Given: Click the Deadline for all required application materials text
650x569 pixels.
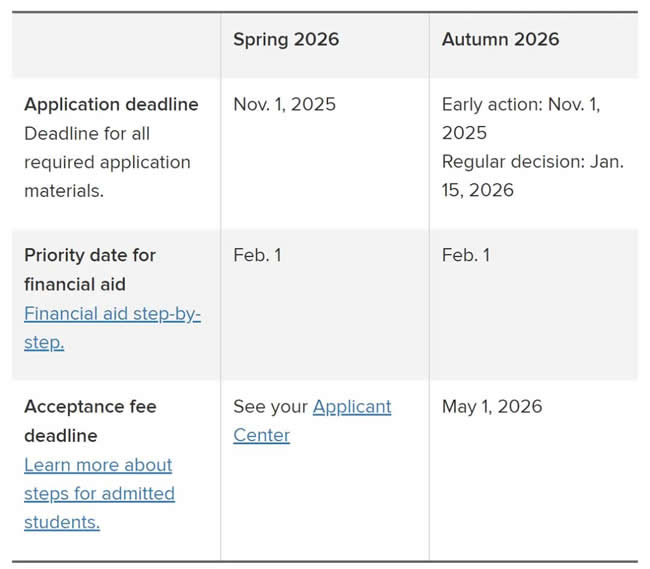Looking at the screenshot, I should (x=107, y=162).
